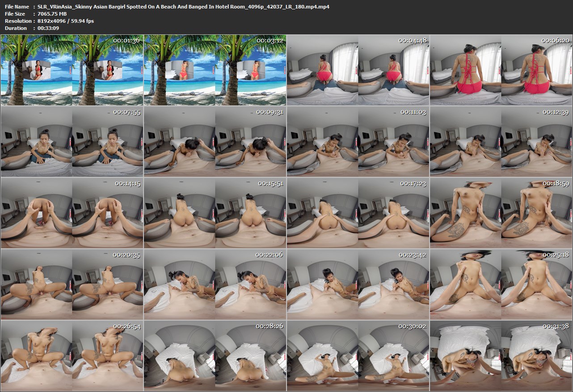
Task: Click the Duration value 00:33:09
Action: pos(48,28)
